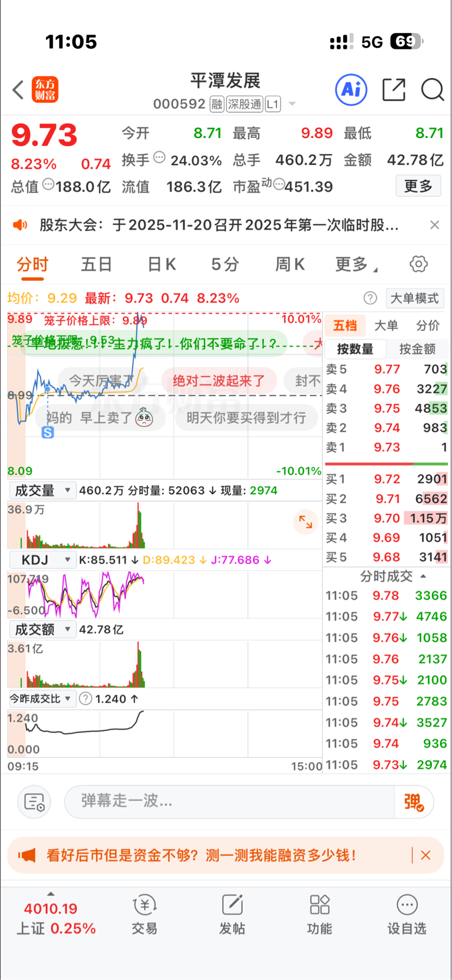Select the 五档 tab
The image size is (452, 980).
pos(345,325)
